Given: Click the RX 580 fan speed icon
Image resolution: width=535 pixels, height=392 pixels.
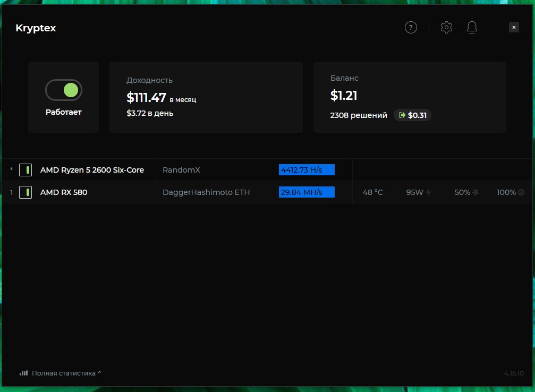Looking at the screenshot, I should pos(475,192).
